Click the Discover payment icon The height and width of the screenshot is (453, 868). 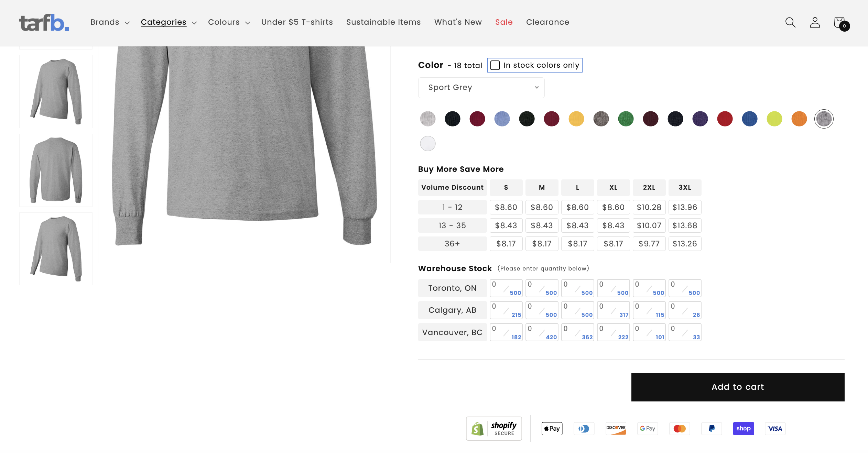pyautogui.click(x=615, y=428)
